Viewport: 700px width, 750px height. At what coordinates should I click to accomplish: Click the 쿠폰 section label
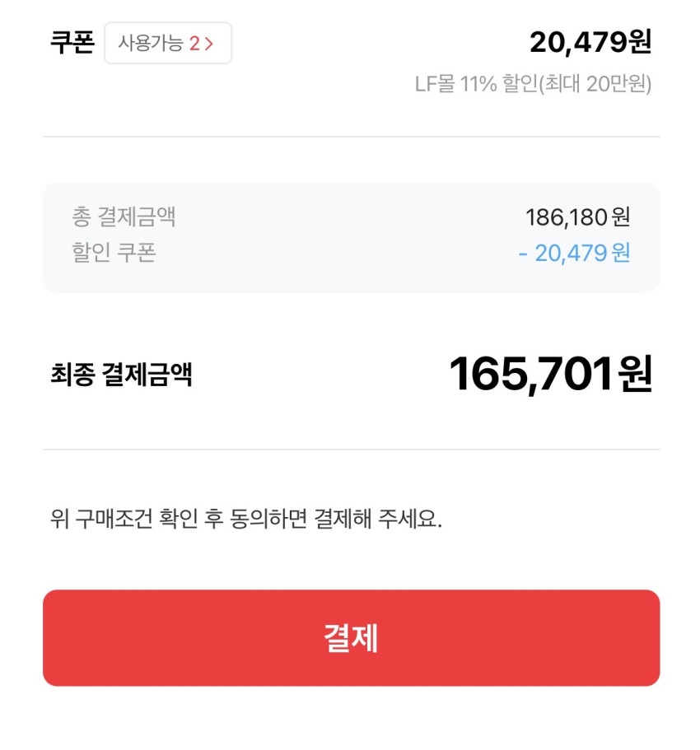[x=72, y=42]
